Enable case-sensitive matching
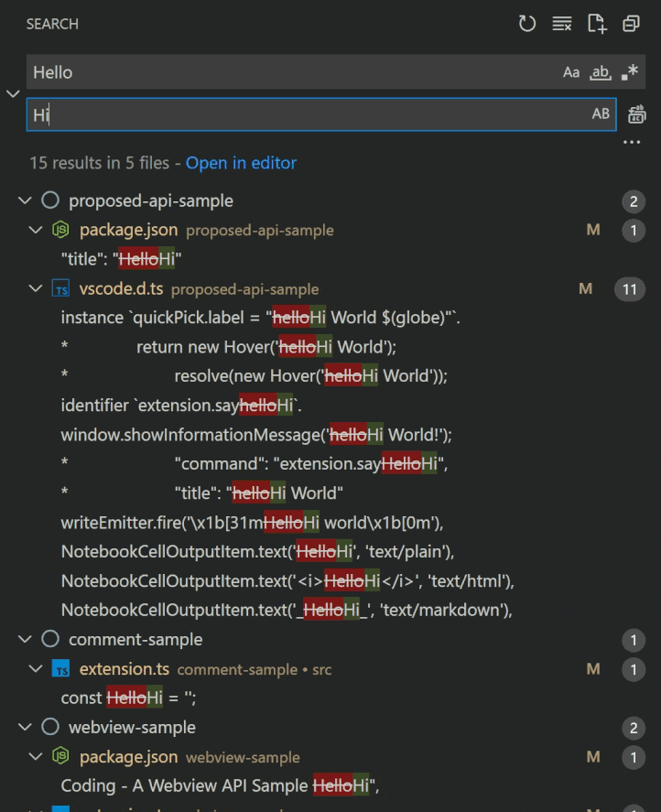 click(x=571, y=70)
